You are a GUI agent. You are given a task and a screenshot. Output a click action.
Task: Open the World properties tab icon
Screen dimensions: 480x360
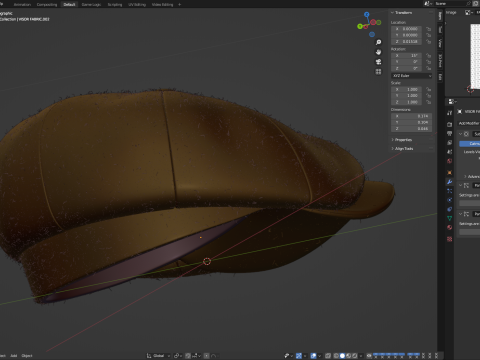coord(450,161)
